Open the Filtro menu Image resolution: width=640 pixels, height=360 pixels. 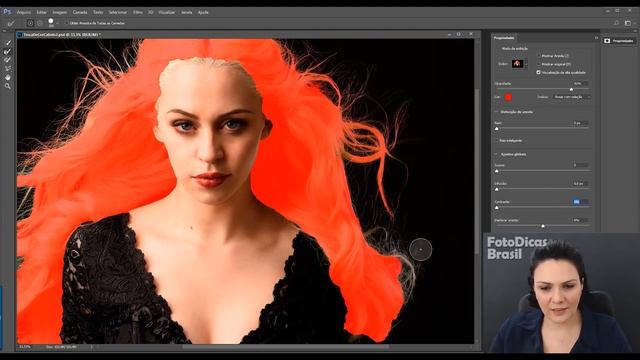(138, 12)
